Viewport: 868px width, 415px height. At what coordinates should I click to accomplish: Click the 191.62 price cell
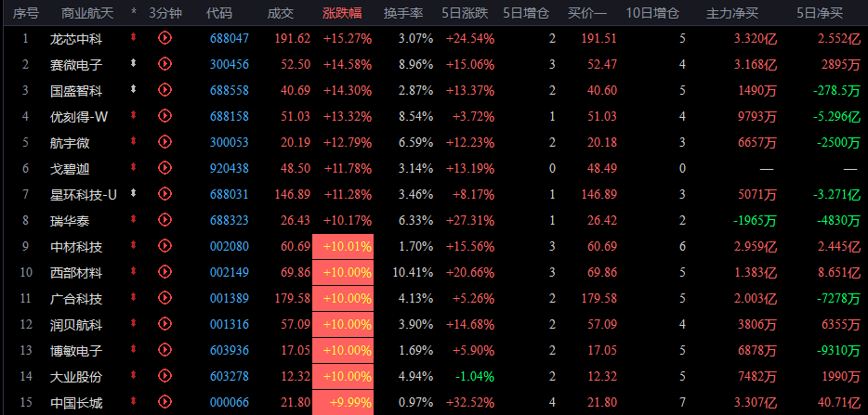pos(293,39)
